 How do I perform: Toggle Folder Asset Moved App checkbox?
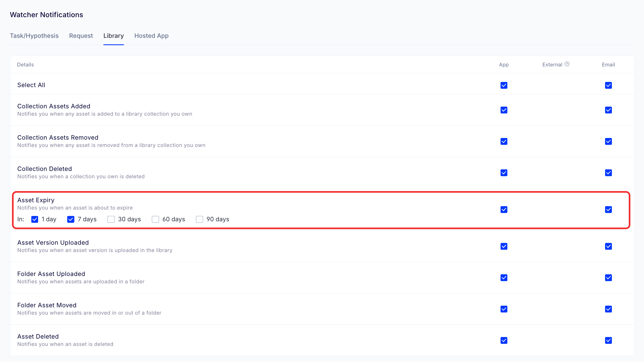(x=504, y=309)
